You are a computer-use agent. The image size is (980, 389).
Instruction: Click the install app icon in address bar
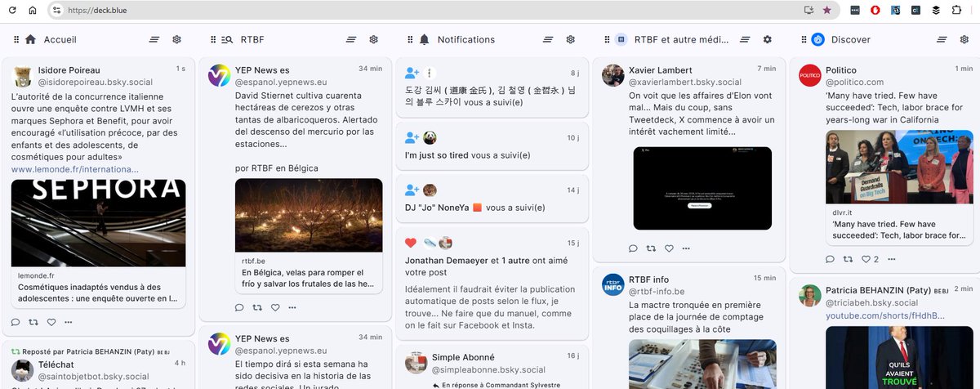click(808, 11)
